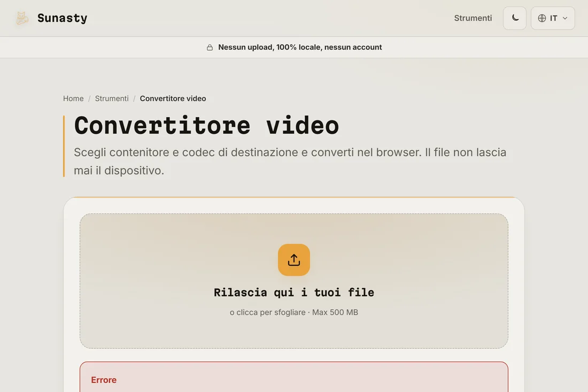The height and width of the screenshot is (392, 588).
Task: Go to Home in the breadcrumb
Action: pyautogui.click(x=73, y=98)
